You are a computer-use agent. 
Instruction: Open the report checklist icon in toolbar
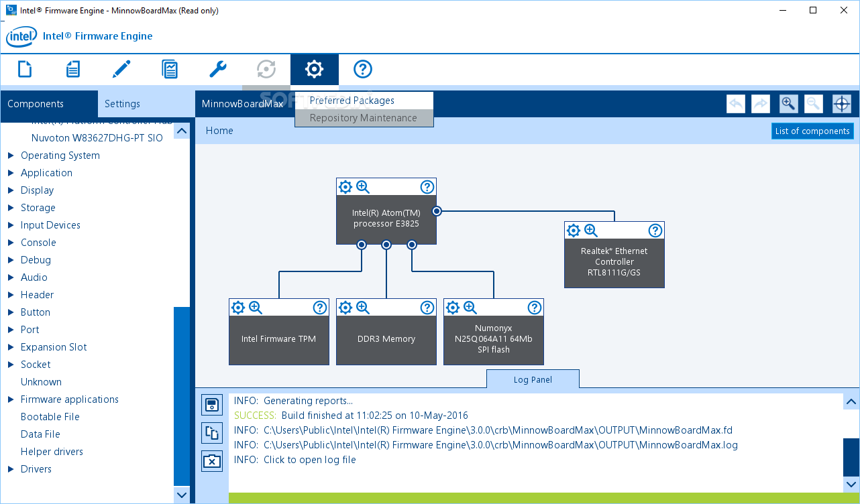[x=170, y=69]
